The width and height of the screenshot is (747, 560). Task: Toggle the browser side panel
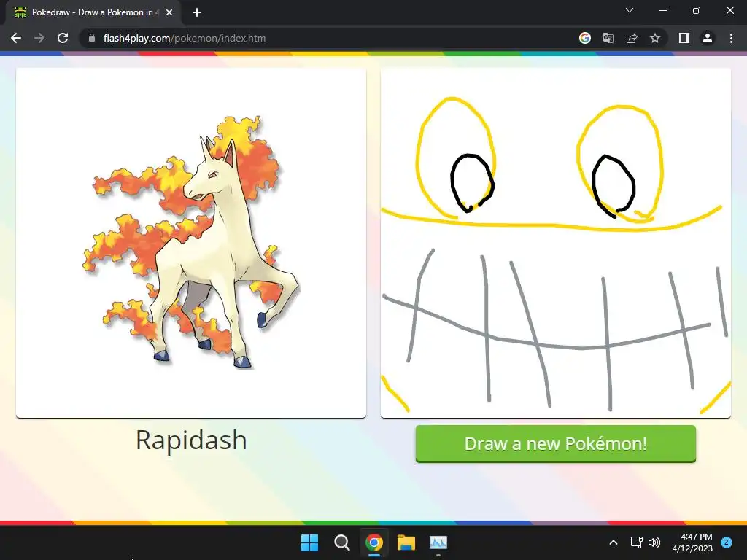pos(684,38)
